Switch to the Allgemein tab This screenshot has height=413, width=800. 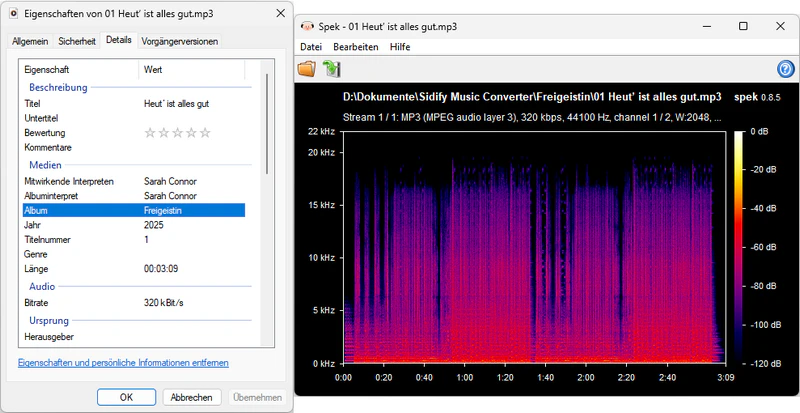pos(30,42)
